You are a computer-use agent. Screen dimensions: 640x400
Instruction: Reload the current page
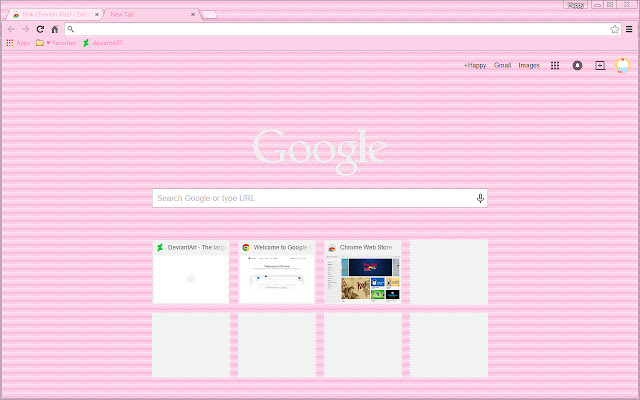pos(40,29)
